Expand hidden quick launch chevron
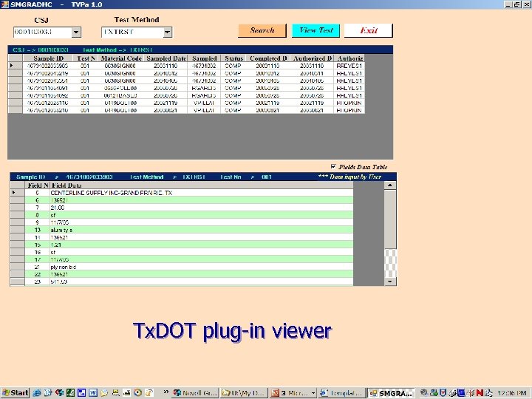The width and height of the screenshot is (532, 399). click(166, 392)
